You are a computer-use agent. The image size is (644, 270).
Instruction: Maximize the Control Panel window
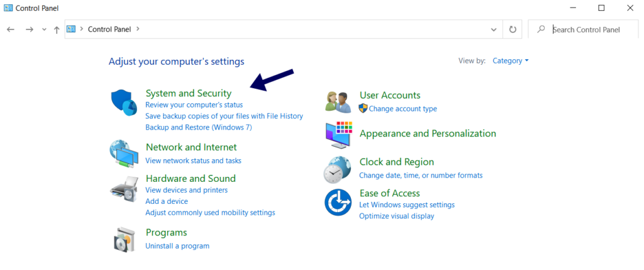click(601, 8)
